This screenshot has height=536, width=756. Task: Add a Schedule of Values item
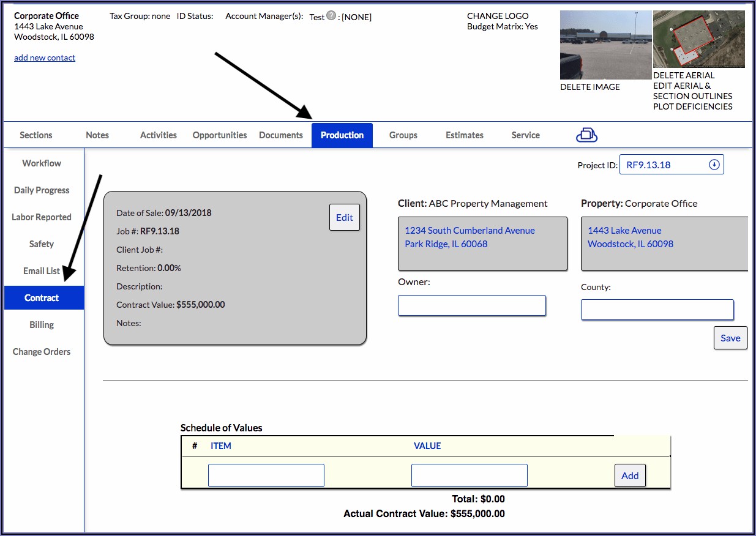[x=630, y=475]
